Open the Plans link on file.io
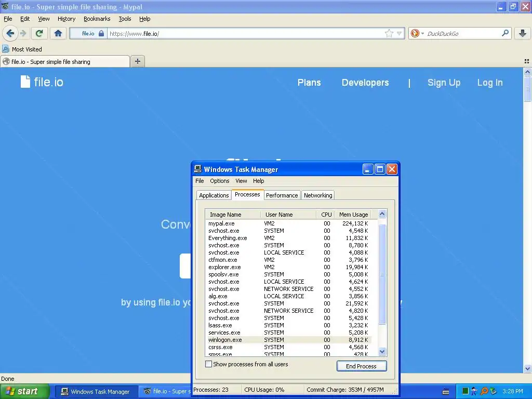This screenshot has height=399, width=532. (309, 83)
